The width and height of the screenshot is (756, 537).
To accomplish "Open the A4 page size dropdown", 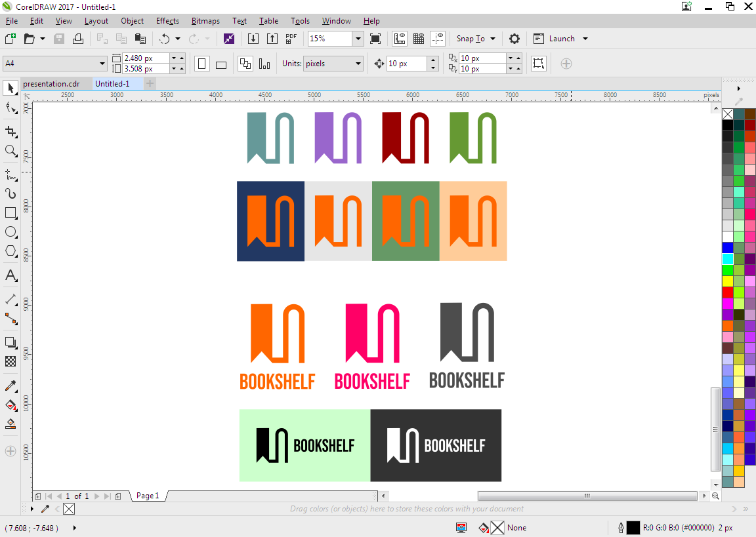I will (x=102, y=64).
